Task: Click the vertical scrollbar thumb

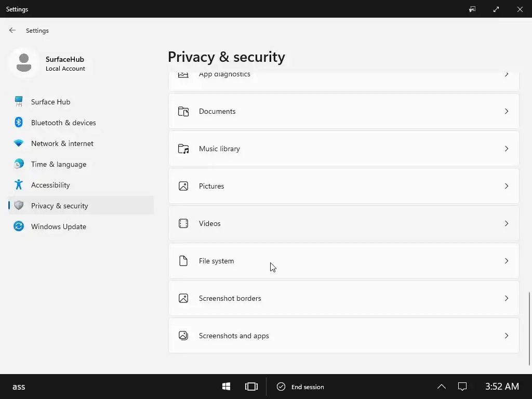Action: tap(529, 328)
